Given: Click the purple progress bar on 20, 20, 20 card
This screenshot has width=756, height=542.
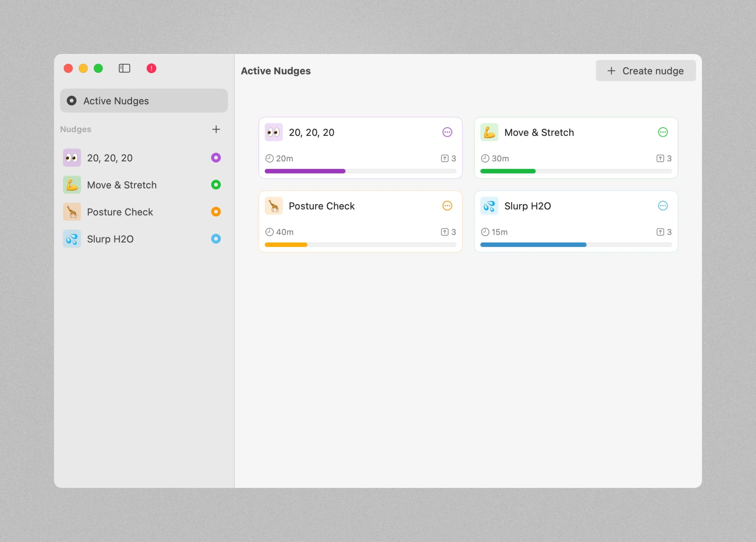Looking at the screenshot, I should pos(360,171).
